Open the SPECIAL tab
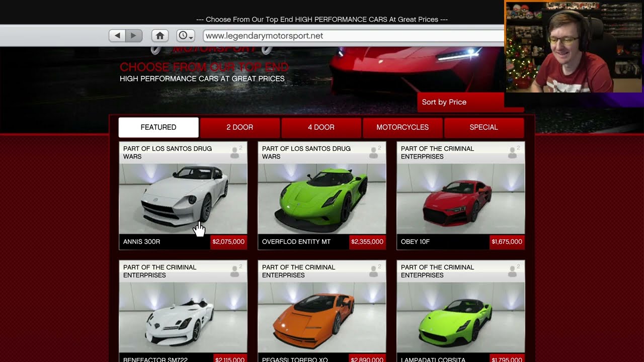This screenshot has width=644, height=362. (484, 127)
